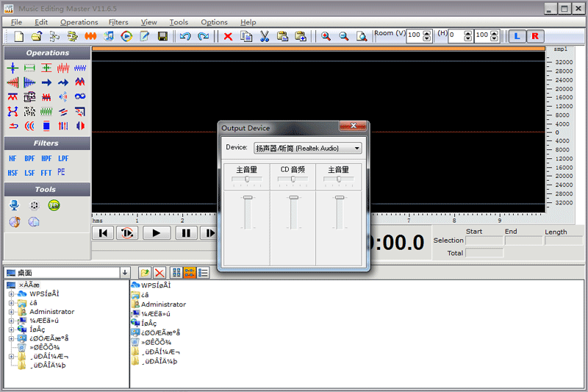Click the pencil and notepad edit icon

(x=144, y=36)
